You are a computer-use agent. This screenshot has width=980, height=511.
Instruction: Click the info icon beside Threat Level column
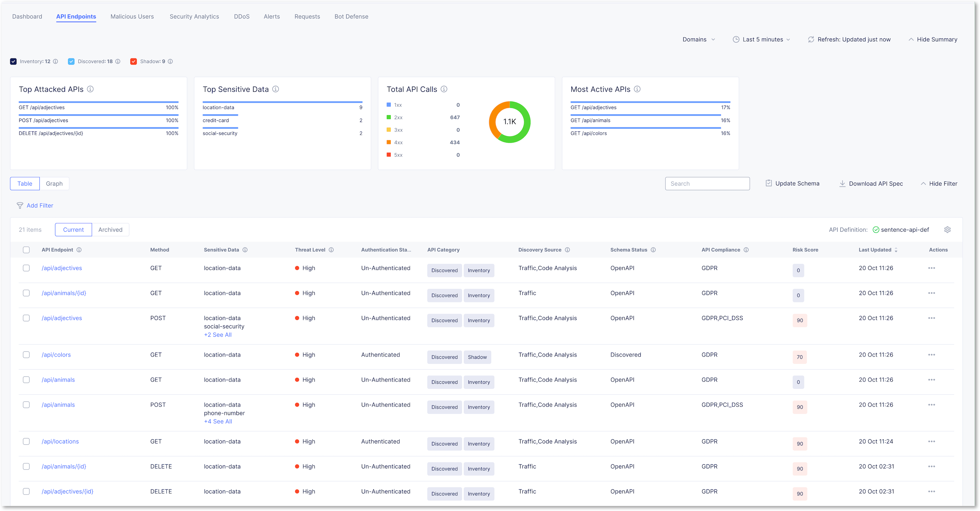point(331,250)
